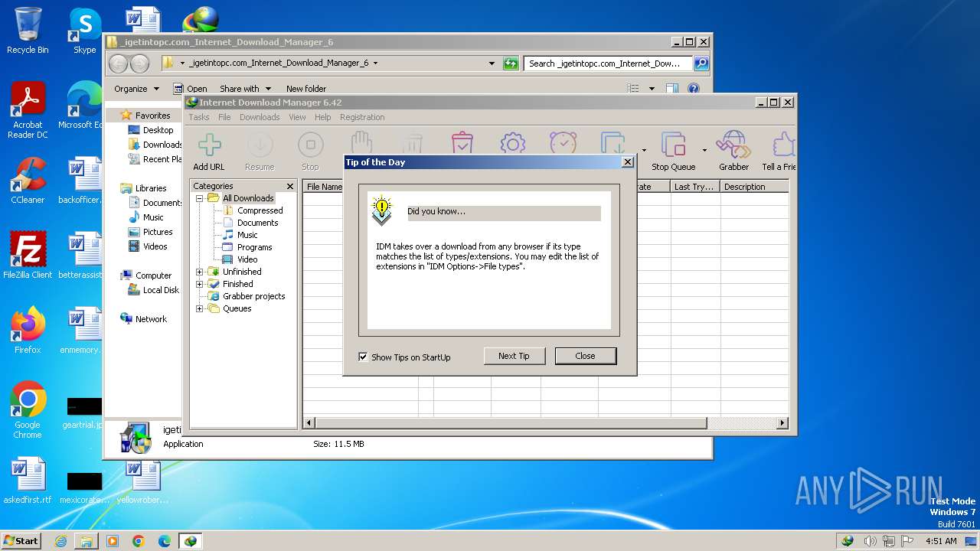Open CCleaner desktop shortcut

coord(28,181)
